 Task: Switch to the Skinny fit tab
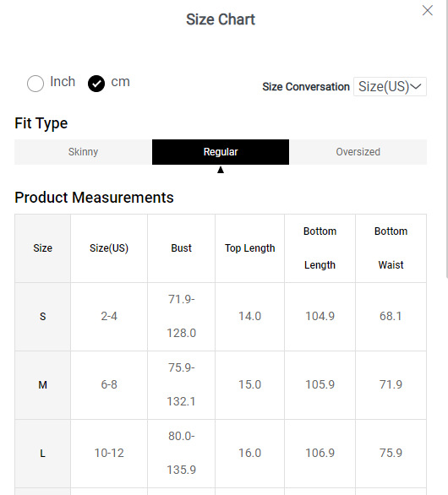pos(83,152)
